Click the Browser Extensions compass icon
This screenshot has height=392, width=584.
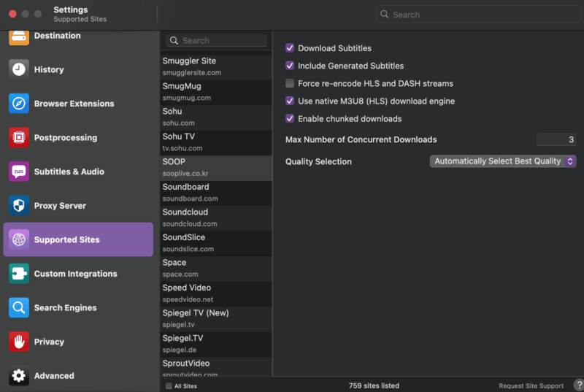[19, 104]
